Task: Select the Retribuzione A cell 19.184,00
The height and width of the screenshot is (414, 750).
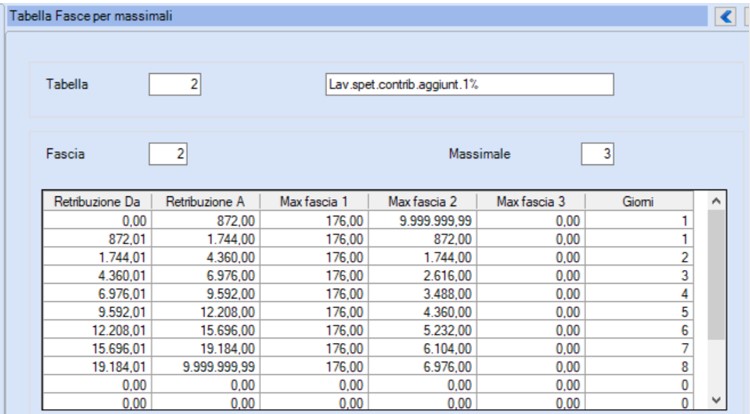Action: 205,348
